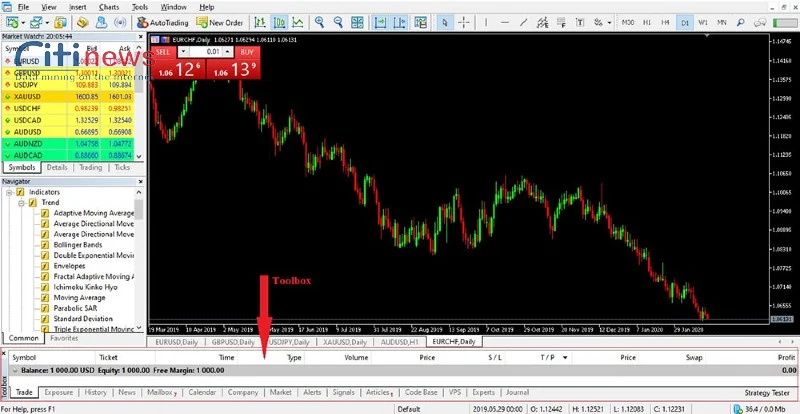This screenshot has height=414, width=800.
Task: Click Navigator scrollbar up arrow
Action: click(139, 192)
